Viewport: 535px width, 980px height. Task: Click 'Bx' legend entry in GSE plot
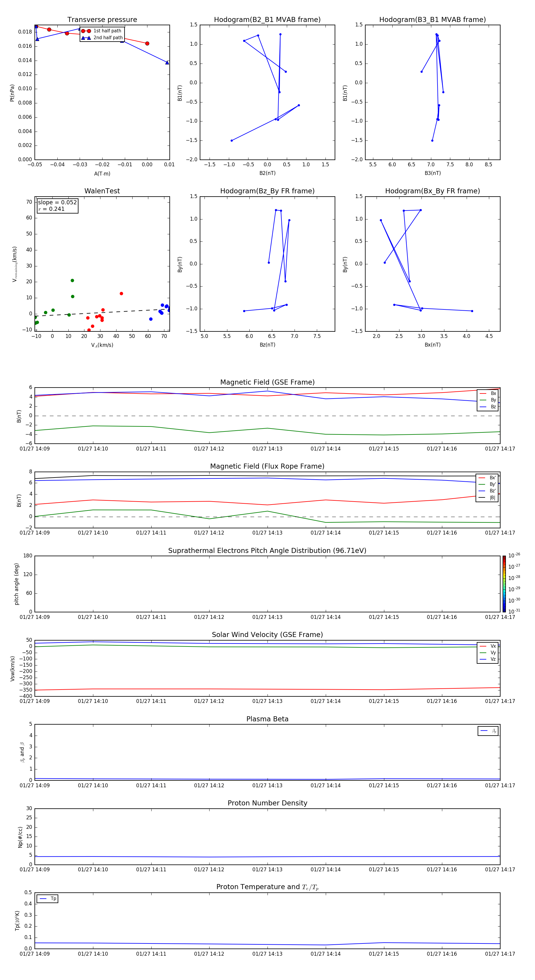tap(488, 393)
